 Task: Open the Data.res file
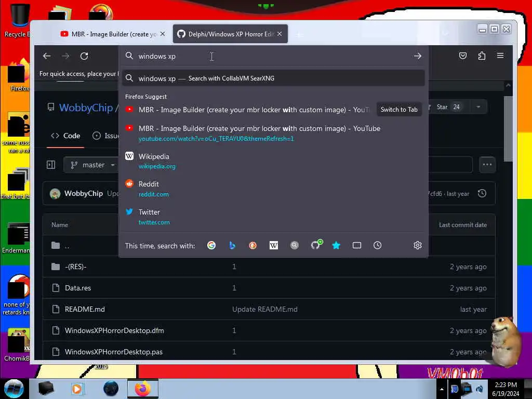[78, 288]
